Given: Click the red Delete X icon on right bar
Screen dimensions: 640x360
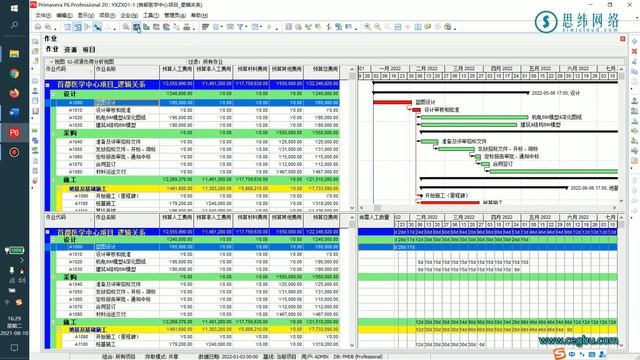Looking at the screenshot, I should tap(634, 51).
